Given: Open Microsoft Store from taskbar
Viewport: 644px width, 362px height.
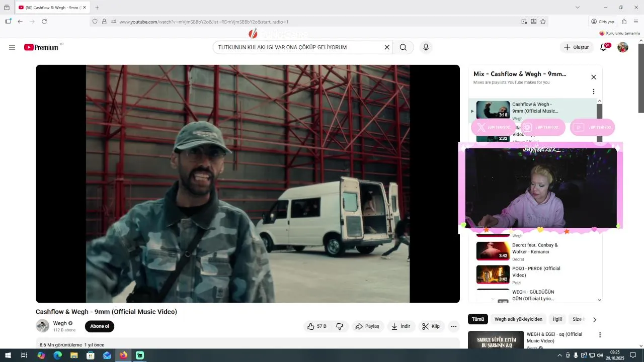Looking at the screenshot, I should point(91,355).
